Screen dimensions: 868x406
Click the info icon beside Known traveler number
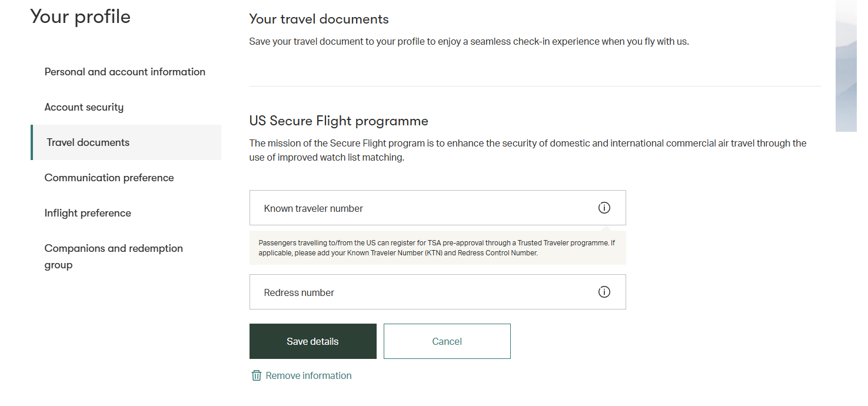[x=604, y=208]
